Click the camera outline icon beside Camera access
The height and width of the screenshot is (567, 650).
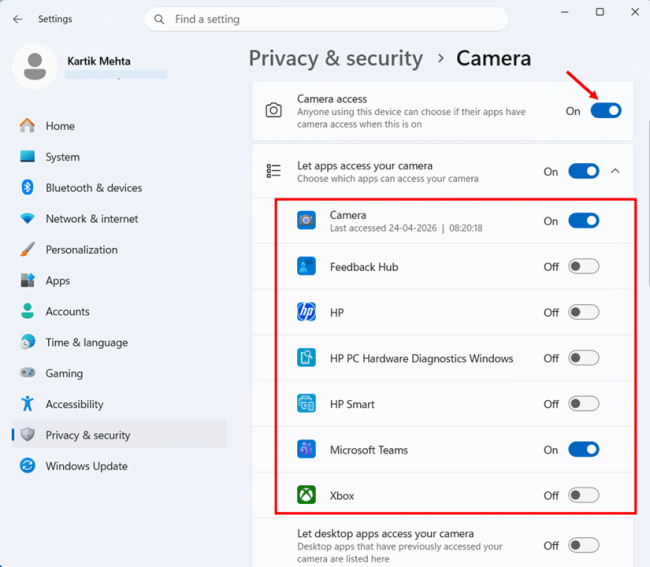[274, 110]
